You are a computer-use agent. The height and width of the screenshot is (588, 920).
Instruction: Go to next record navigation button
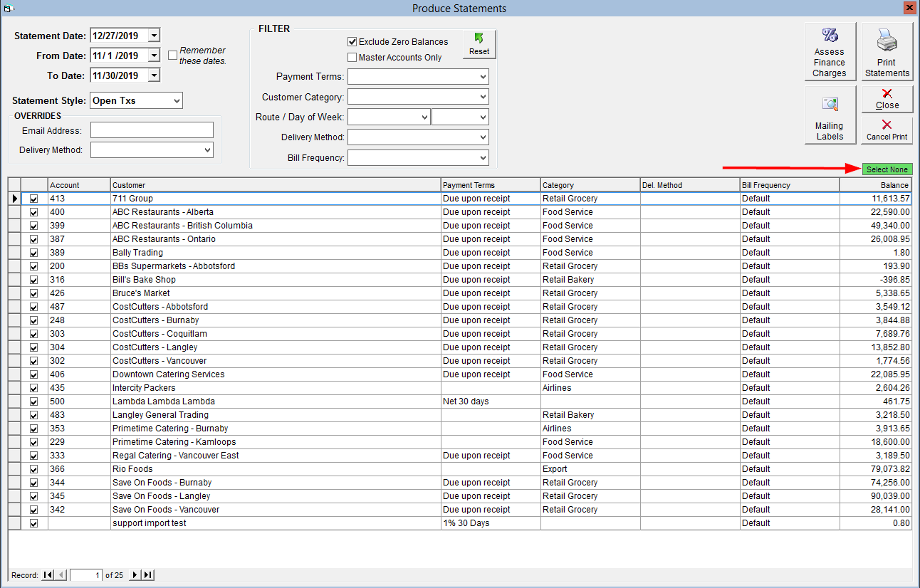pos(135,575)
